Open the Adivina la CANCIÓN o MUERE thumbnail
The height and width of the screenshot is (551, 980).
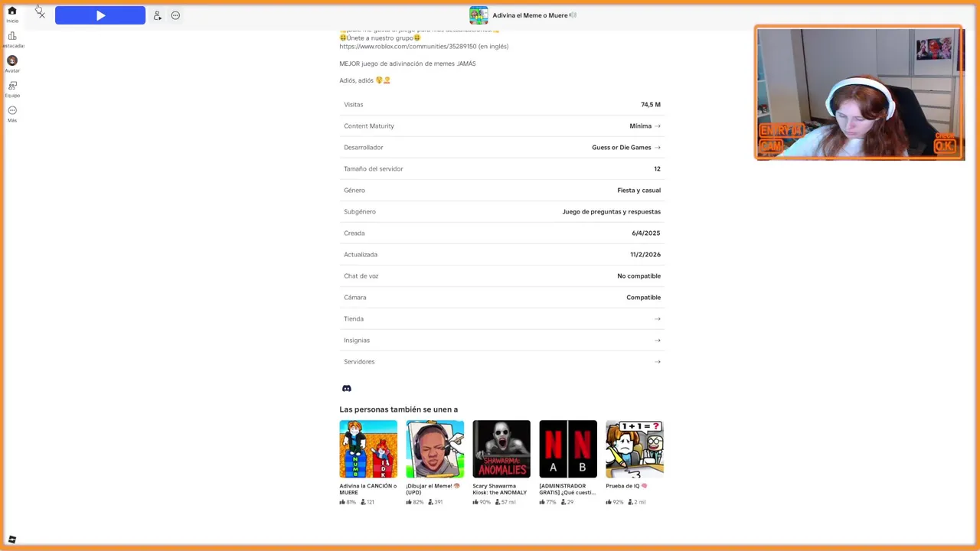point(368,449)
